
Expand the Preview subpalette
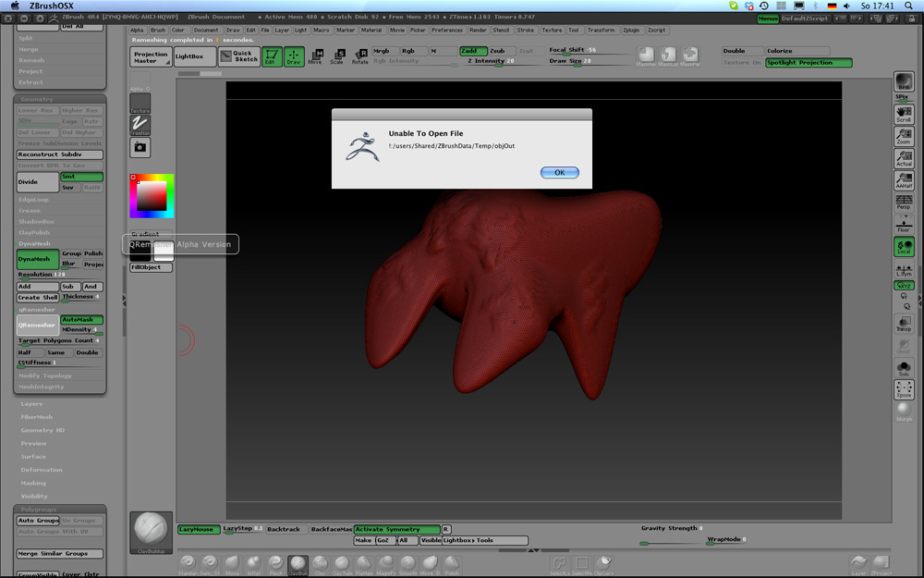click(x=33, y=444)
